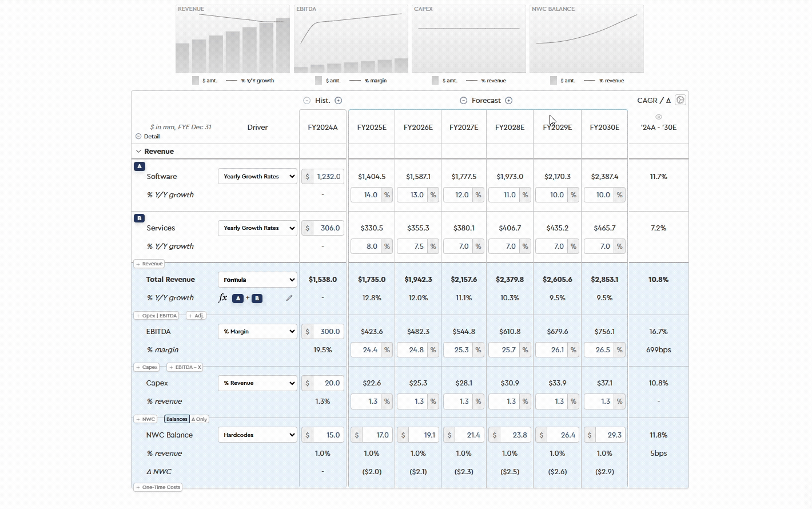Select the "A" badge next to Software
Screen dimensions: 812x509
click(x=140, y=166)
